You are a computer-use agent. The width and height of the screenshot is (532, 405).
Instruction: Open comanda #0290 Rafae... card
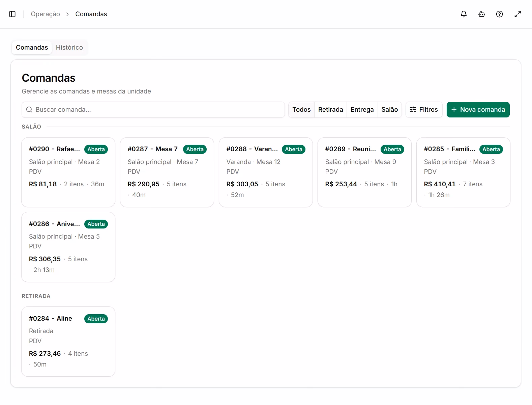coord(68,172)
